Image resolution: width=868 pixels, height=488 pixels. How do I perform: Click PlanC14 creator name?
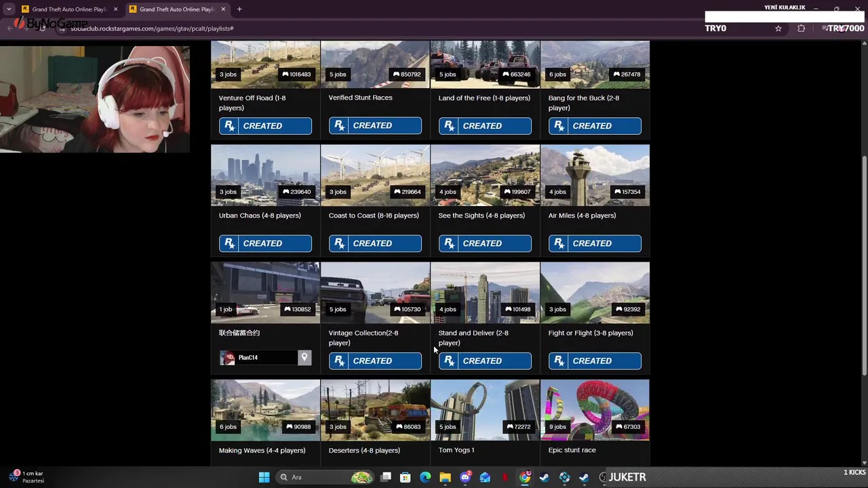click(x=248, y=358)
